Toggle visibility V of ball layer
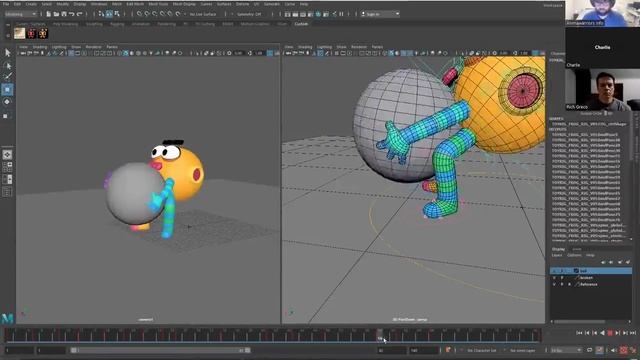The width and height of the screenshot is (640, 360). tap(554, 271)
